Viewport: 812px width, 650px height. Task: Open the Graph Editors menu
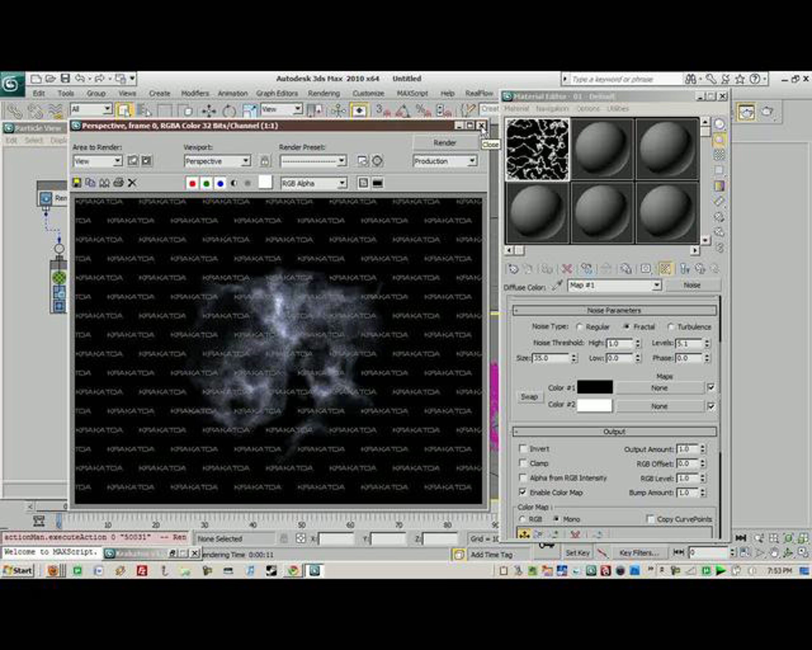(x=277, y=93)
